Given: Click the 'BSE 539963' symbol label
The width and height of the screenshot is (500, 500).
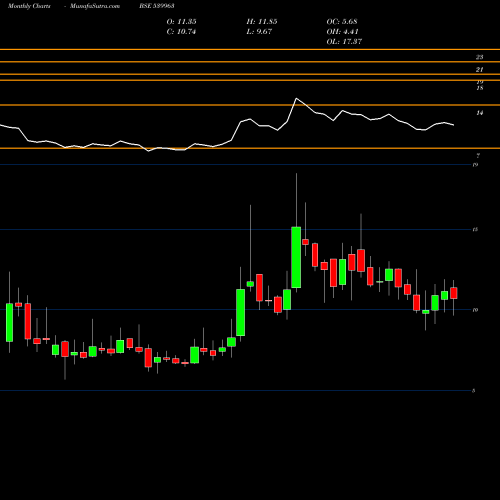Looking at the screenshot, I should (x=157, y=6).
